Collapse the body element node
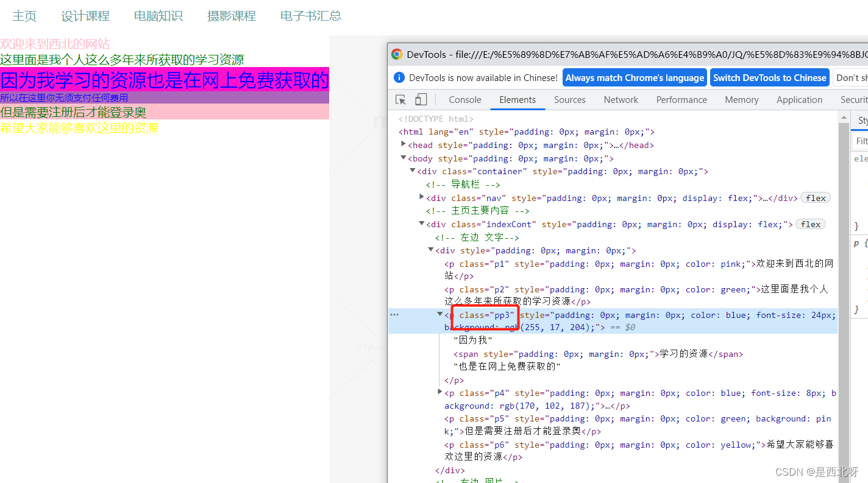 [404, 158]
